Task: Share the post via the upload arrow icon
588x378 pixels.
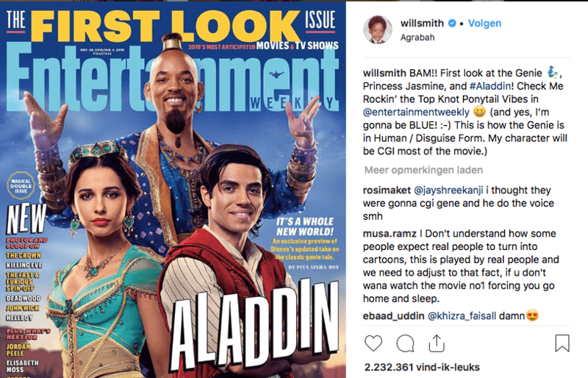Action: [437, 343]
